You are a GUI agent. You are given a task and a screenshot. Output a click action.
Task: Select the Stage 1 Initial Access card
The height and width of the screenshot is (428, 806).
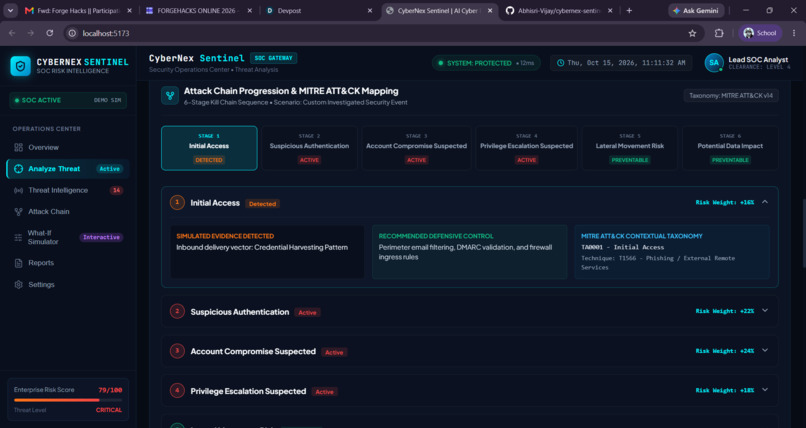(x=209, y=148)
